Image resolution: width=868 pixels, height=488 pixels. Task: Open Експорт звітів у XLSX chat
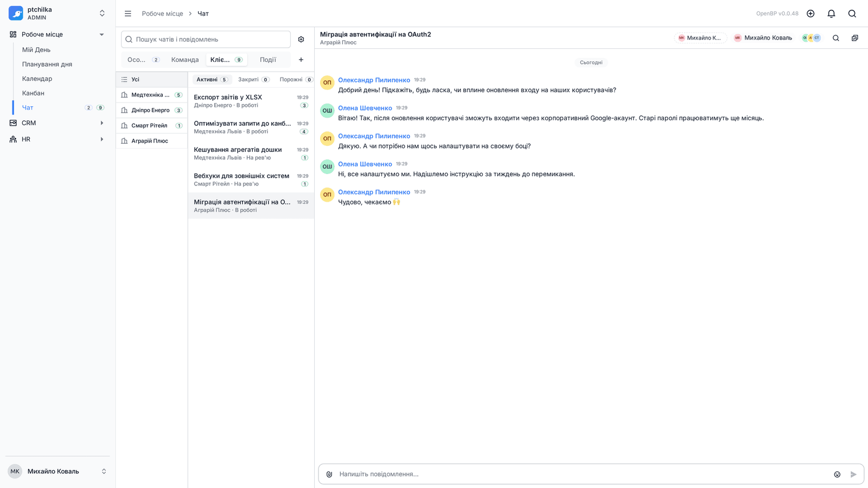tap(251, 101)
